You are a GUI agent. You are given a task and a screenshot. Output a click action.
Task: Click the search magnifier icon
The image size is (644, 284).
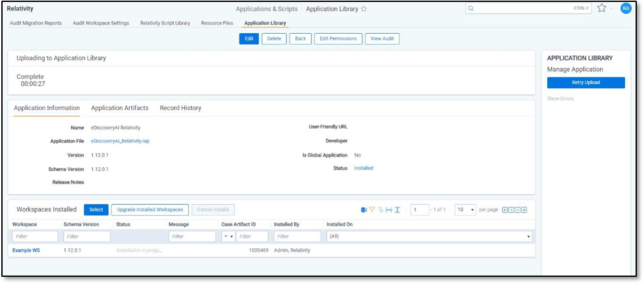click(x=471, y=8)
